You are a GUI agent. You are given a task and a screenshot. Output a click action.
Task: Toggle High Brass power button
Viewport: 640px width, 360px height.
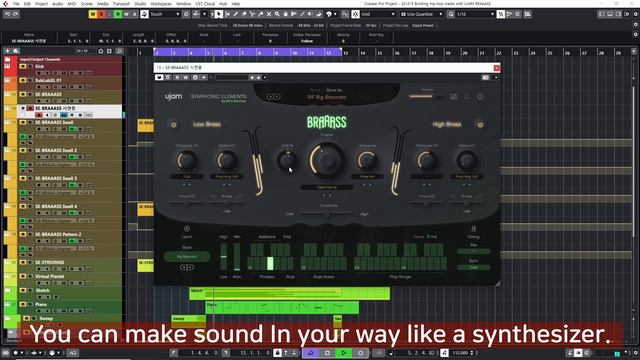480,124
